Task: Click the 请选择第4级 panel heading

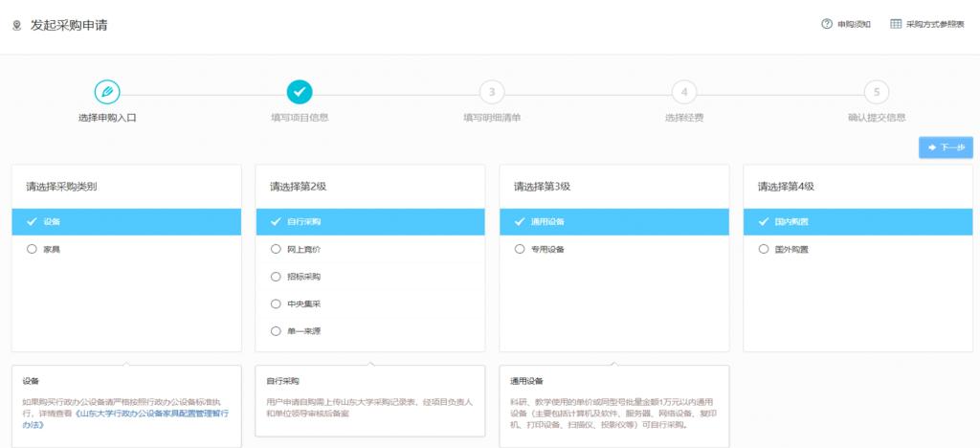Action: click(786, 187)
